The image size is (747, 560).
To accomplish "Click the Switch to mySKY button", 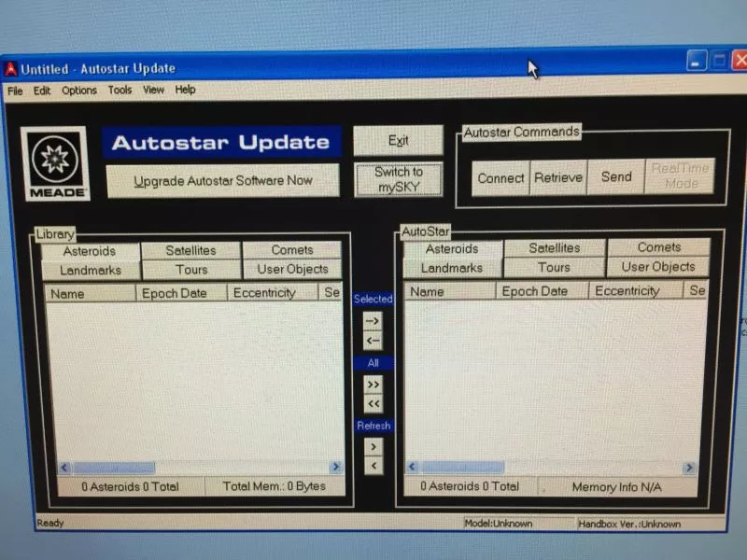I will pos(399,179).
